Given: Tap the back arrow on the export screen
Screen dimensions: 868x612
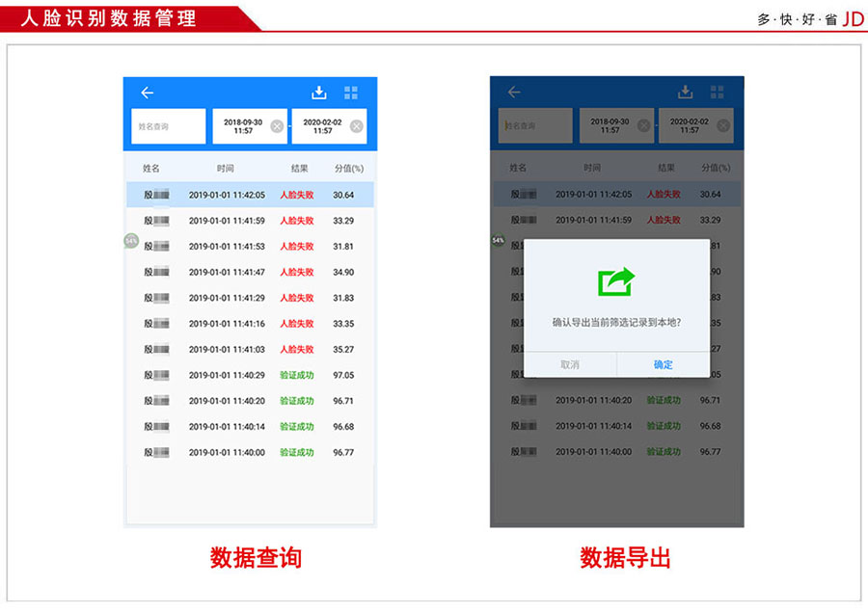Looking at the screenshot, I should pyautogui.click(x=514, y=93).
